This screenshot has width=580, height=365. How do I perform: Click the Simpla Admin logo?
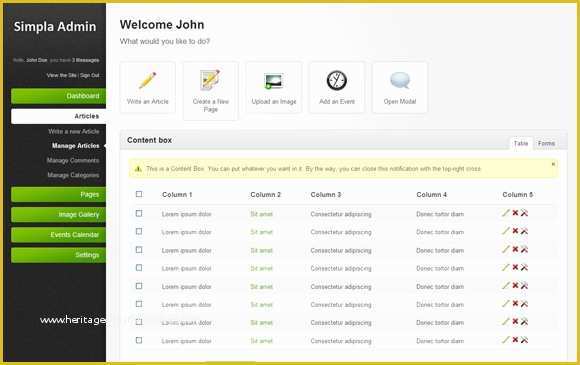[x=55, y=27]
